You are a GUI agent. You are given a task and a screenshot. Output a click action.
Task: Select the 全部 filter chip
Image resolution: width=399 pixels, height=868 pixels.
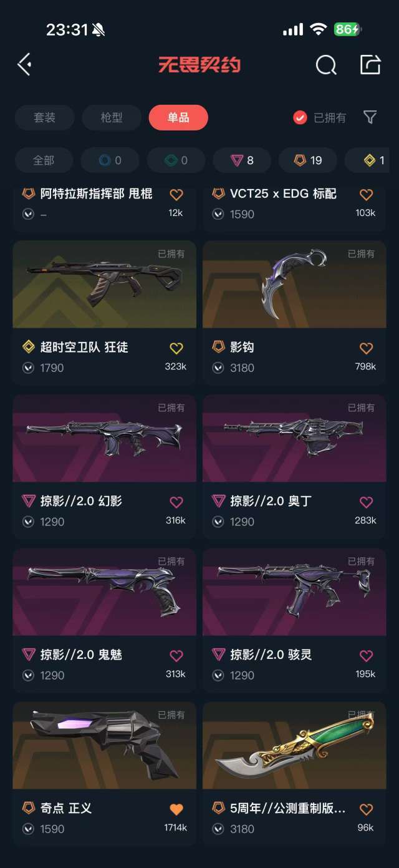pos(44,160)
